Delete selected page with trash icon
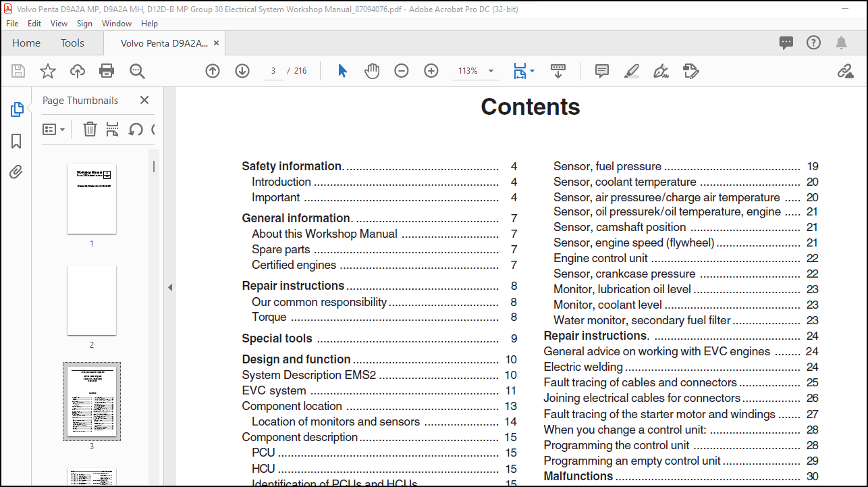The width and height of the screenshot is (868, 487). coord(90,129)
